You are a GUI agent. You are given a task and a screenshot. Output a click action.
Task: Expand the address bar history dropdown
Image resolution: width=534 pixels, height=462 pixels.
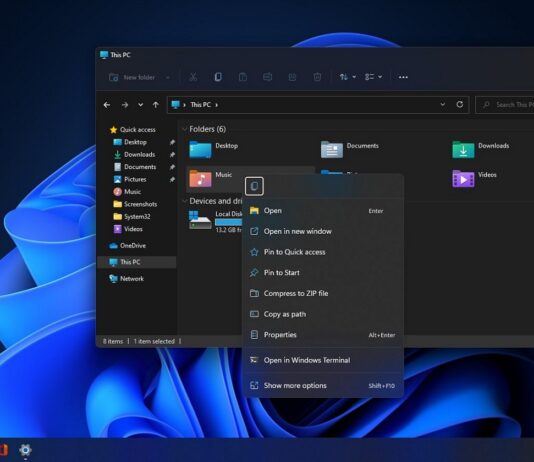pos(442,105)
